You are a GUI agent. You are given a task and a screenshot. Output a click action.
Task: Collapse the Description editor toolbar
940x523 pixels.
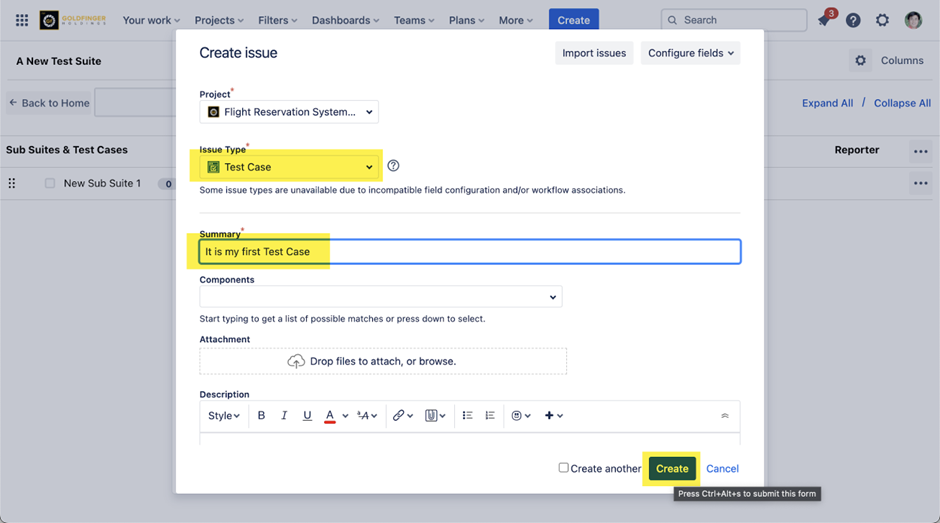725,416
